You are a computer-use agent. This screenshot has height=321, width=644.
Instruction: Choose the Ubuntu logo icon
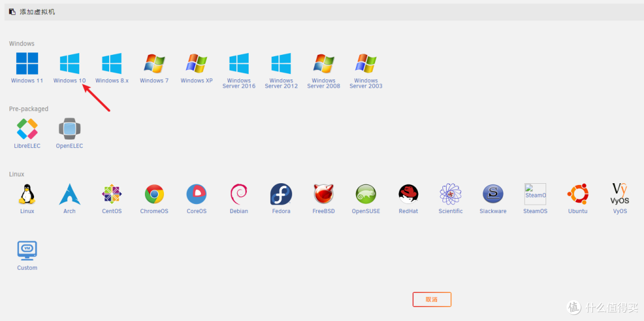click(x=577, y=194)
